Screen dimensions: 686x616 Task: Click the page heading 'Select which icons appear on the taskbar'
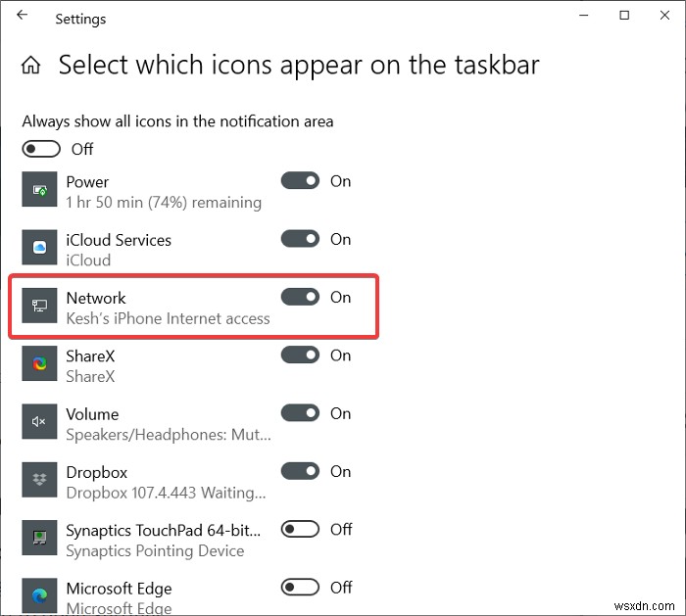tap(299, 66)
